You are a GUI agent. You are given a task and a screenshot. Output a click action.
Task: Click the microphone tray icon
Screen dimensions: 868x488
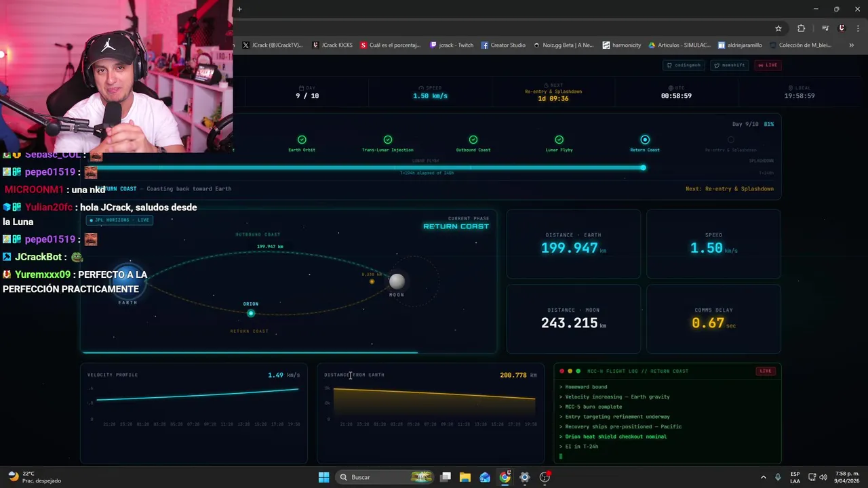click(778, 477)
